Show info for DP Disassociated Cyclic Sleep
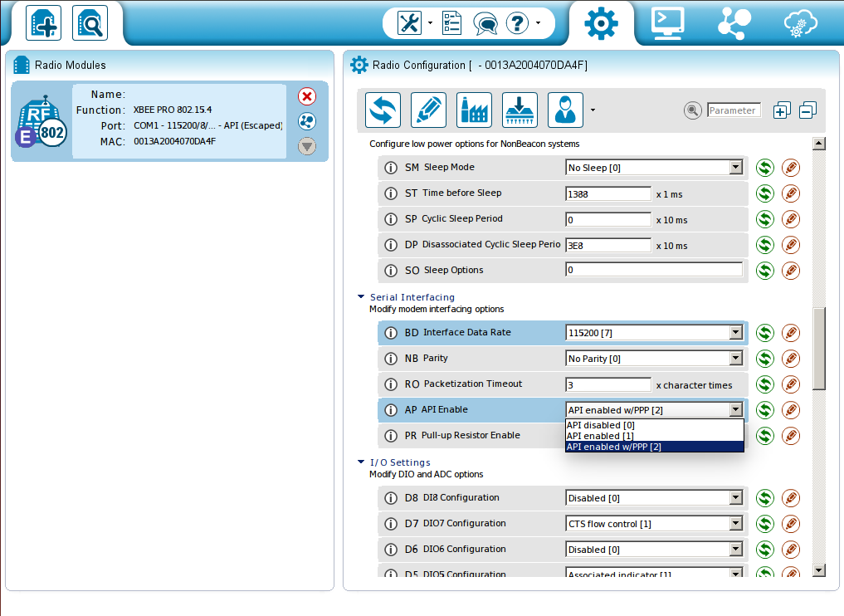Screen dimensions: 844x616 pos(391,245)
